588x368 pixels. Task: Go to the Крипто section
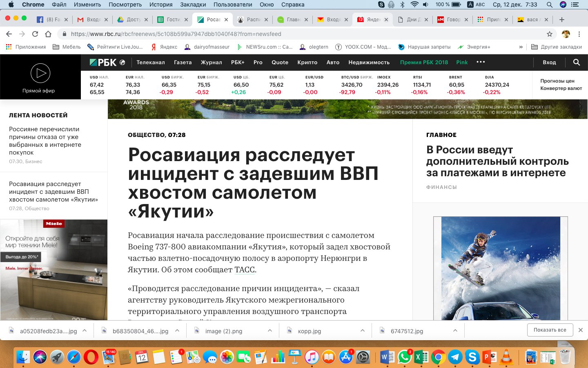click(x=307, y=62)
